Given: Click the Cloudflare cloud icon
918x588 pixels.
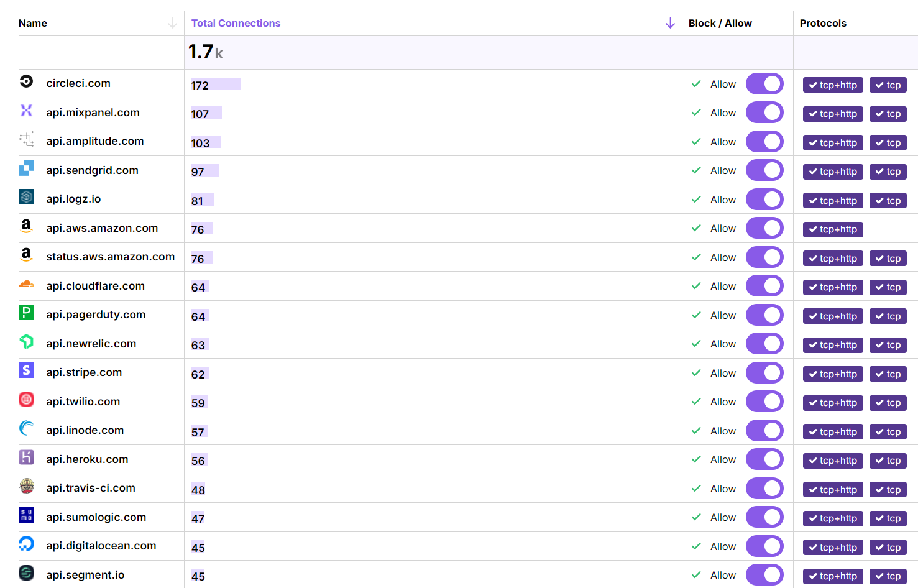Looking at the screenshot, I should [x=26, y=285].
